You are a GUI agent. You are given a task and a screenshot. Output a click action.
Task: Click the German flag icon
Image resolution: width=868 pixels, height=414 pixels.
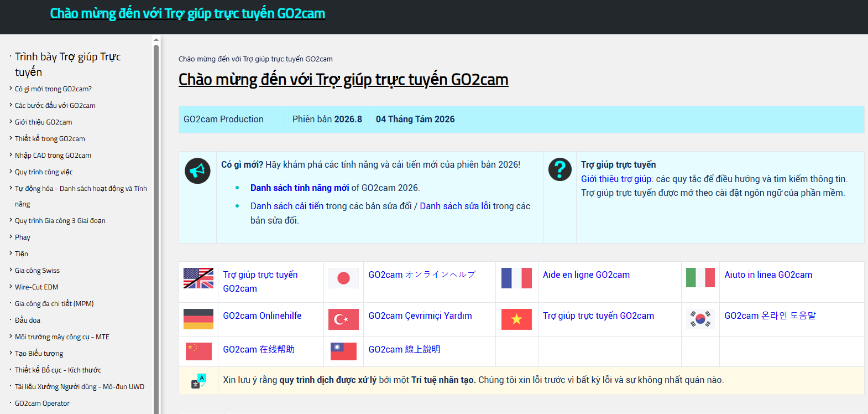tap(198, 319)
